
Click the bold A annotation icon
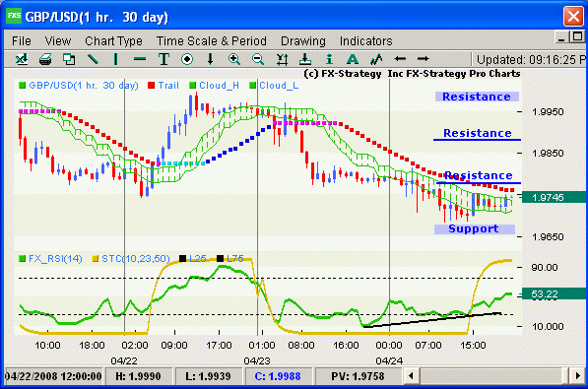353,59
